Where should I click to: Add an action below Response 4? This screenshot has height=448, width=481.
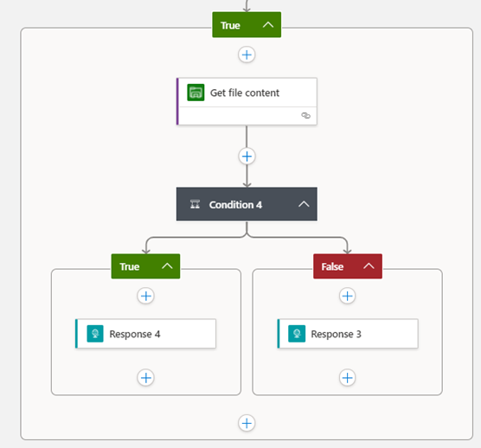coord(145,378)
